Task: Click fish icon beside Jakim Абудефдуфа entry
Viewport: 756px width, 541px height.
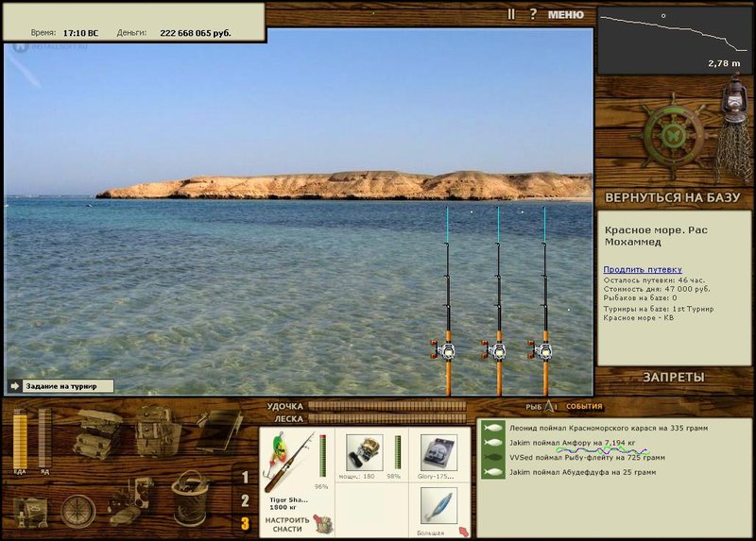Action: click(493, 473)
